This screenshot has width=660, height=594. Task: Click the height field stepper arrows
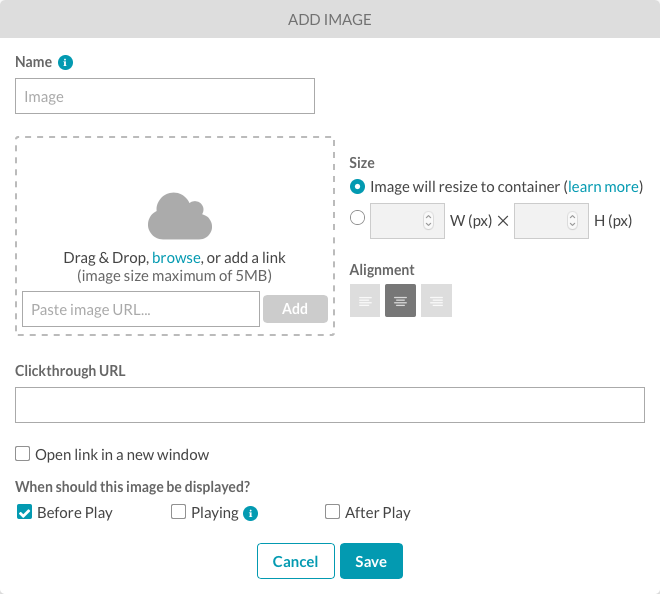click(572, 221)
